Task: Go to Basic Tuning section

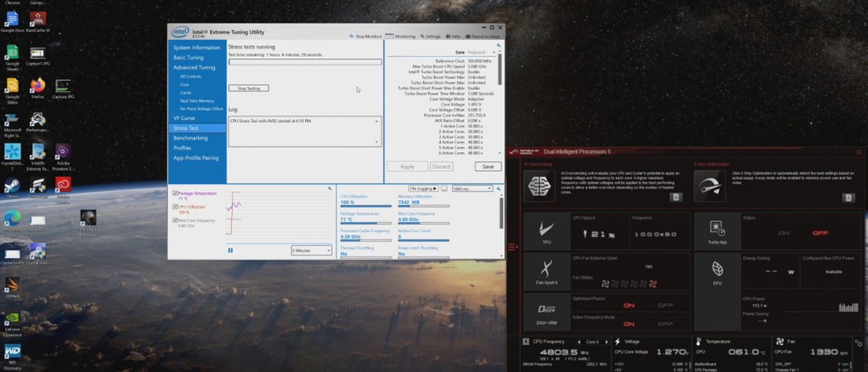Action: point(188,58)
